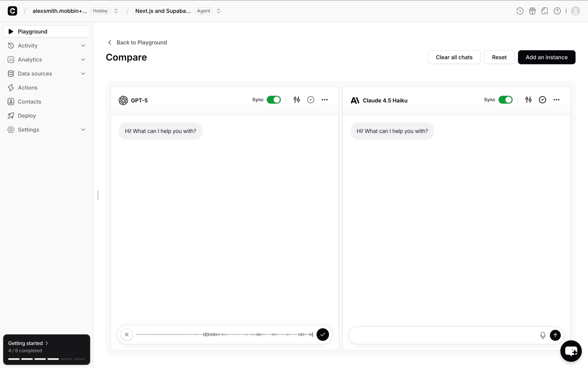Click the GPT-5 panel checkmark circle icon
588x368 pixels.
pos(311,100)
